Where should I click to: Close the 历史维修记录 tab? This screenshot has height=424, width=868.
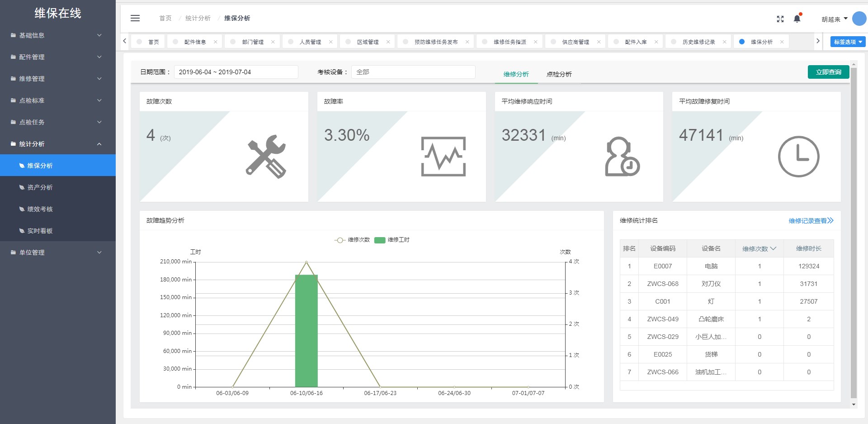725,42
